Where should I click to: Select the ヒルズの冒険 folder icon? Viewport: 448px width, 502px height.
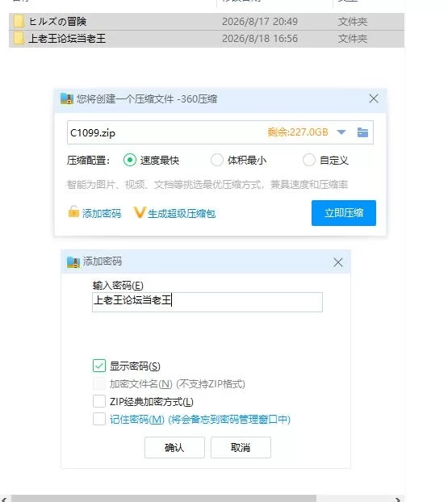coord(19,22)
